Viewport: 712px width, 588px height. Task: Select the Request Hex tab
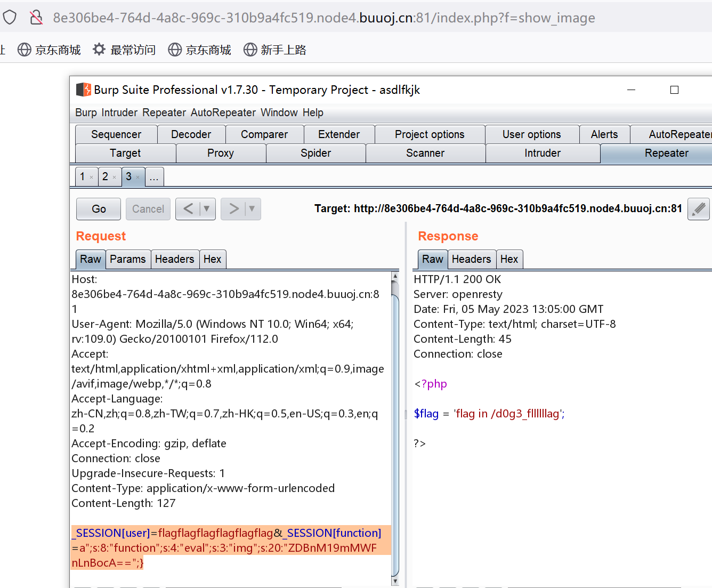tap(212, 259)
